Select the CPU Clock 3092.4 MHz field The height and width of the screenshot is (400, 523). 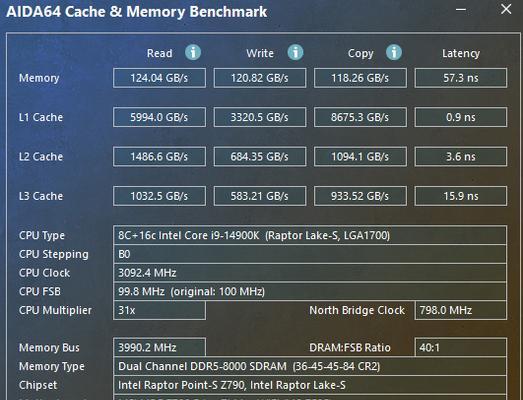pyautogui.click(x=310, y=273)
